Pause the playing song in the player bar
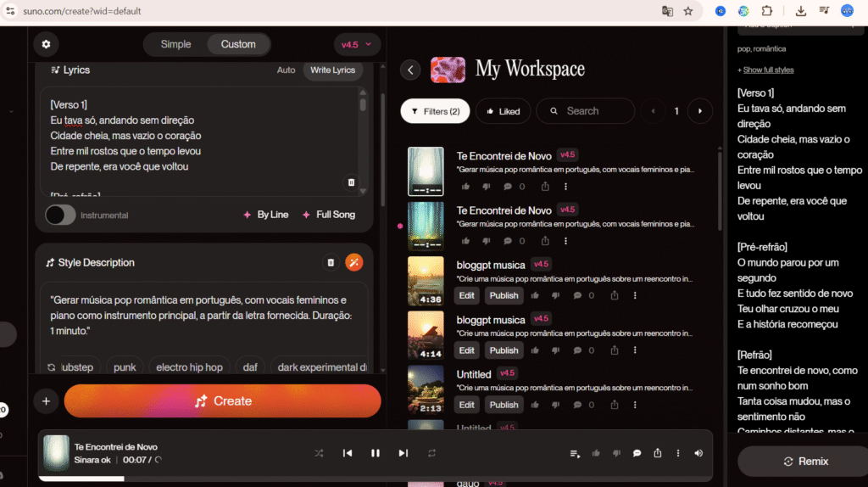The width and height of the screenshot is (868, 487). click(376, 453)
